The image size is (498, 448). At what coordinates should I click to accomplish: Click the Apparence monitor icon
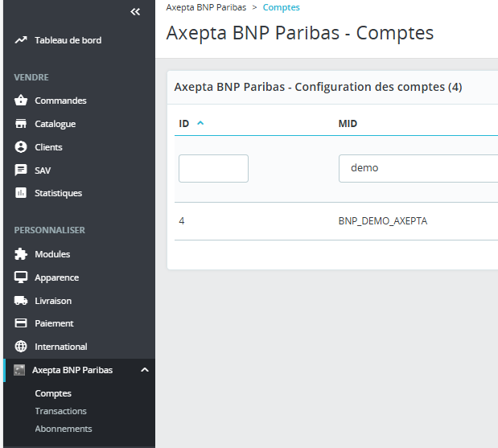21,277
